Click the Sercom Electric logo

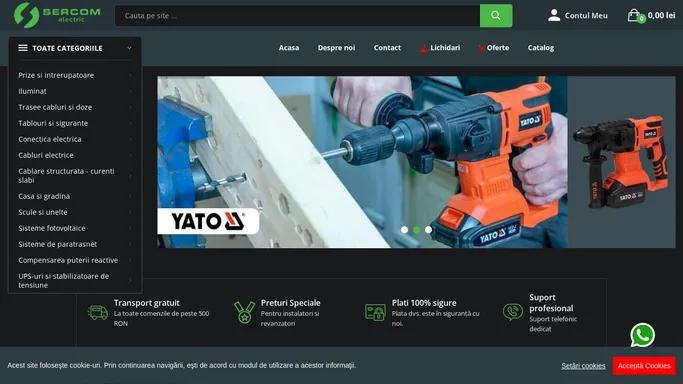57,15
